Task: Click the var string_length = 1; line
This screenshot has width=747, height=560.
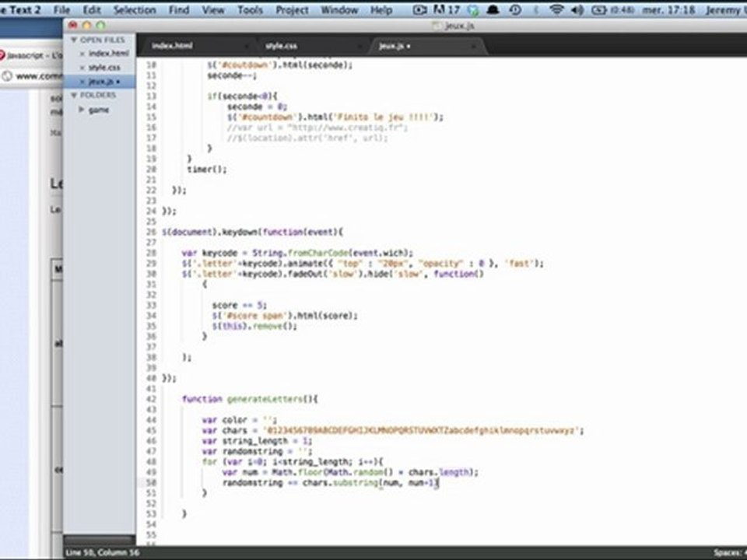Action: [x=258, y=441]
